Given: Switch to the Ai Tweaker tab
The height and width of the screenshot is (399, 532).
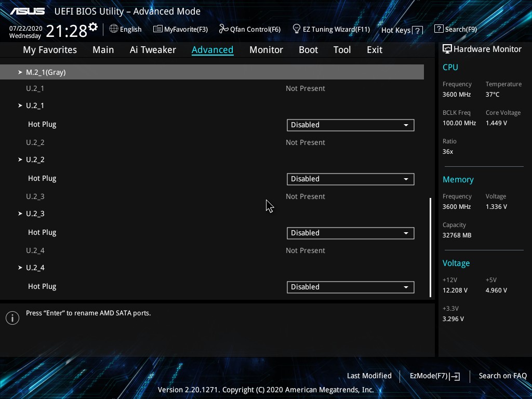Looking at the screenshot, I should click(153, 50).
